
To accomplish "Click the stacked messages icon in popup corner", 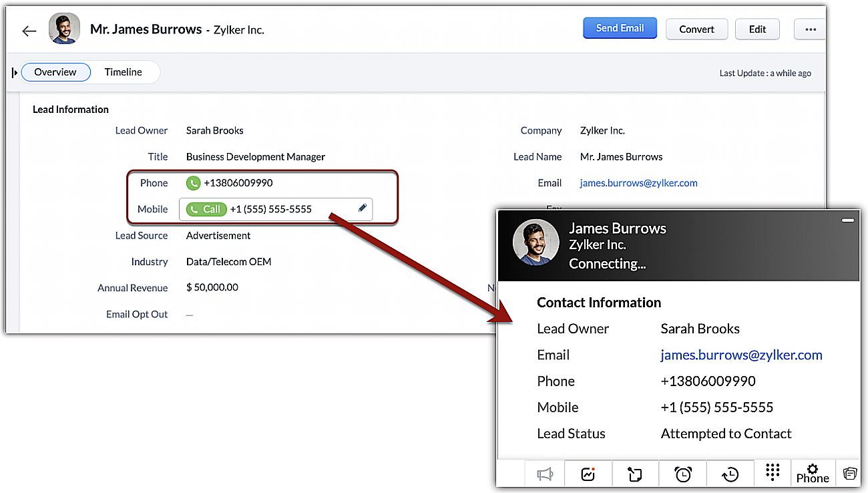I will pos(849,474).
